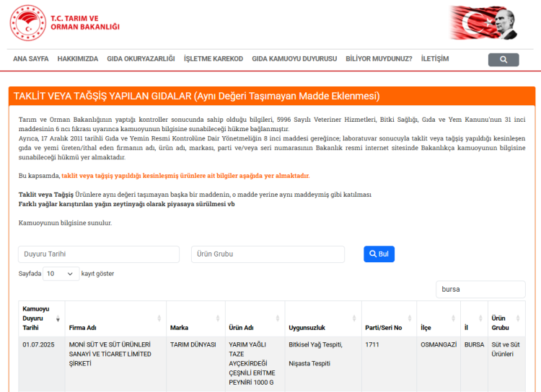Sort table by Marka column
The image size is (541, 392).
click(194, 327)
